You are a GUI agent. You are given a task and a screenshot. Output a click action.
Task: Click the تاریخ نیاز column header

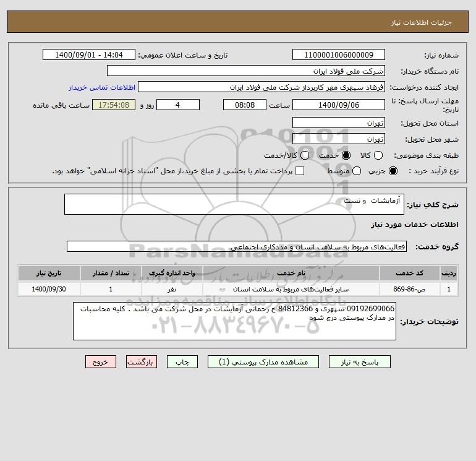(x=49, y=273)
